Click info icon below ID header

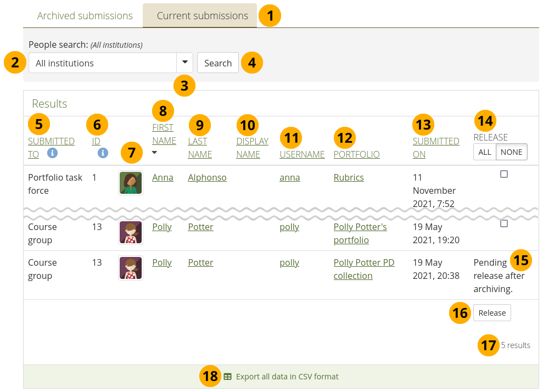[103, 153]
